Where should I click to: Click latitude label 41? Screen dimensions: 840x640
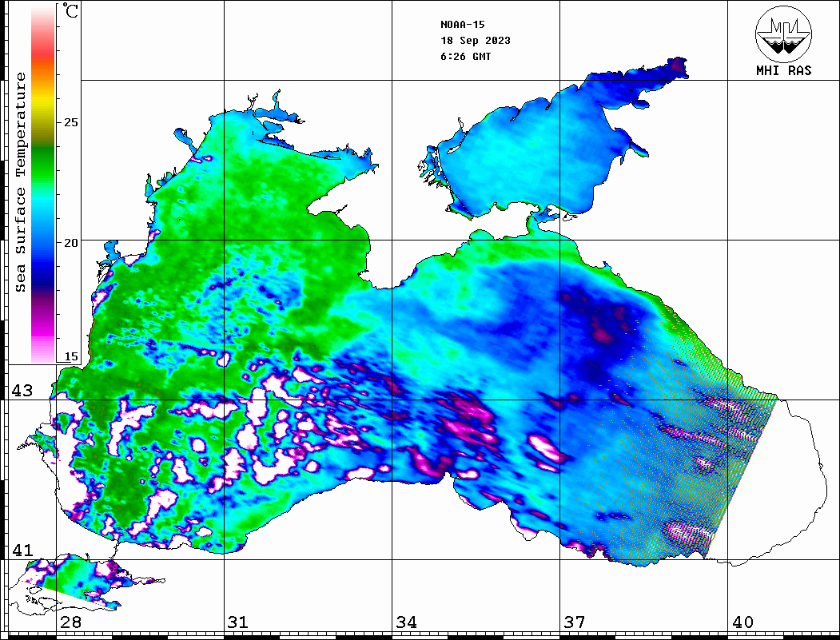22,550
